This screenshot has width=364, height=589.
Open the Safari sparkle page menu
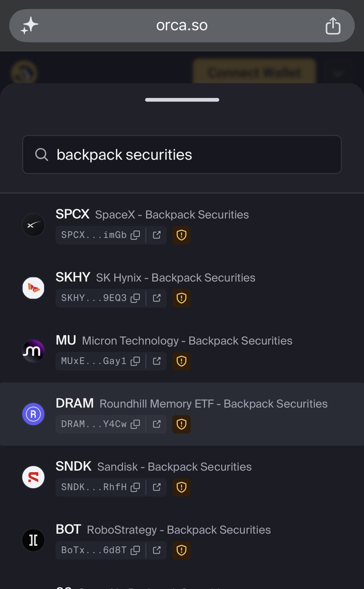tap(29, 26)
